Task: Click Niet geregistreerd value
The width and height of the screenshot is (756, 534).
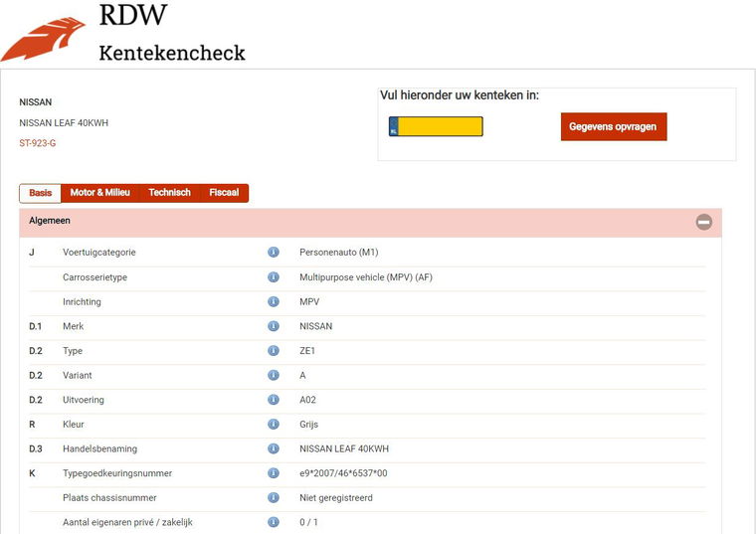Action: (x=336, y=498)
